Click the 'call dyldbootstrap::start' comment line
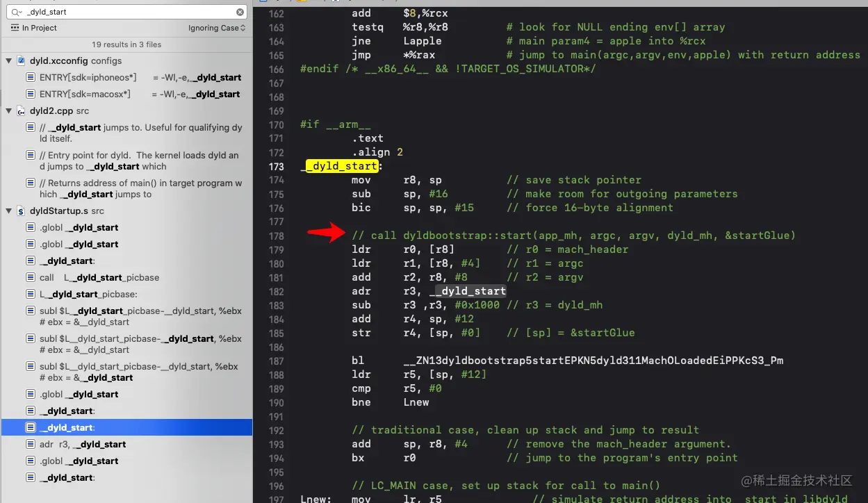This screenshot has width=868, height=503. (x=573, y=236)
